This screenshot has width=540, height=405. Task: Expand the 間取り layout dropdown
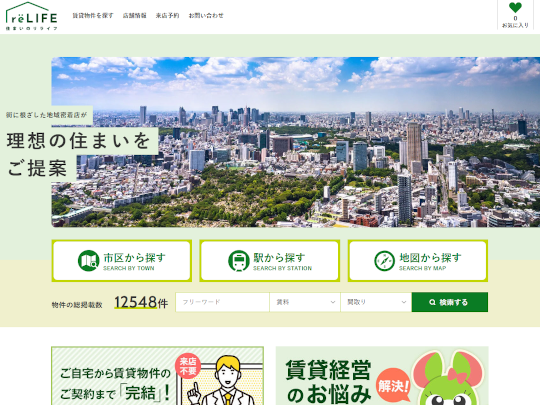pos(376,302)
